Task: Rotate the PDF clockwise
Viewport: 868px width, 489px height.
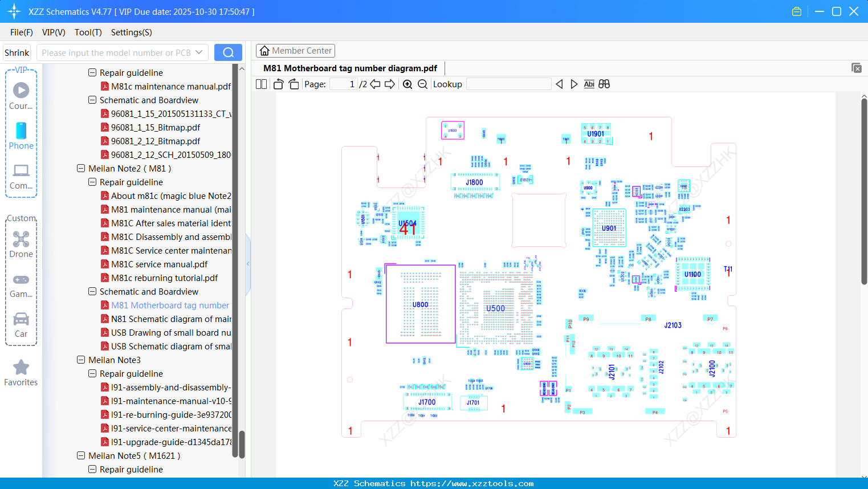Action: point(293,84)
